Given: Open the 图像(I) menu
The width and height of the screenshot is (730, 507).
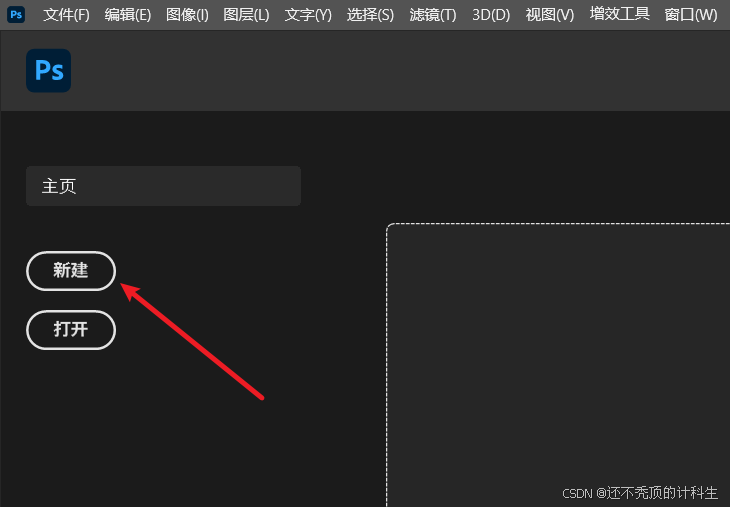Looking at the screenshot, I should [187, 15].
